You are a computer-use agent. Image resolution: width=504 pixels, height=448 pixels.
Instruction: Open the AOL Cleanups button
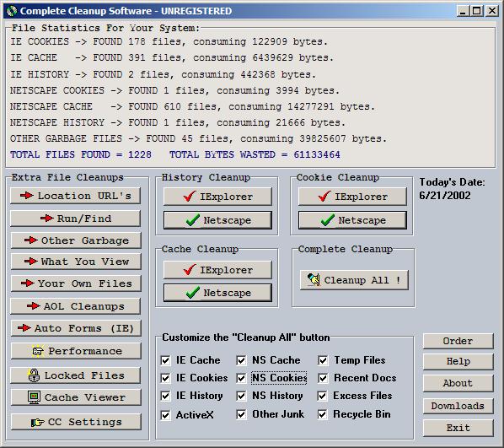click(76, 306)
